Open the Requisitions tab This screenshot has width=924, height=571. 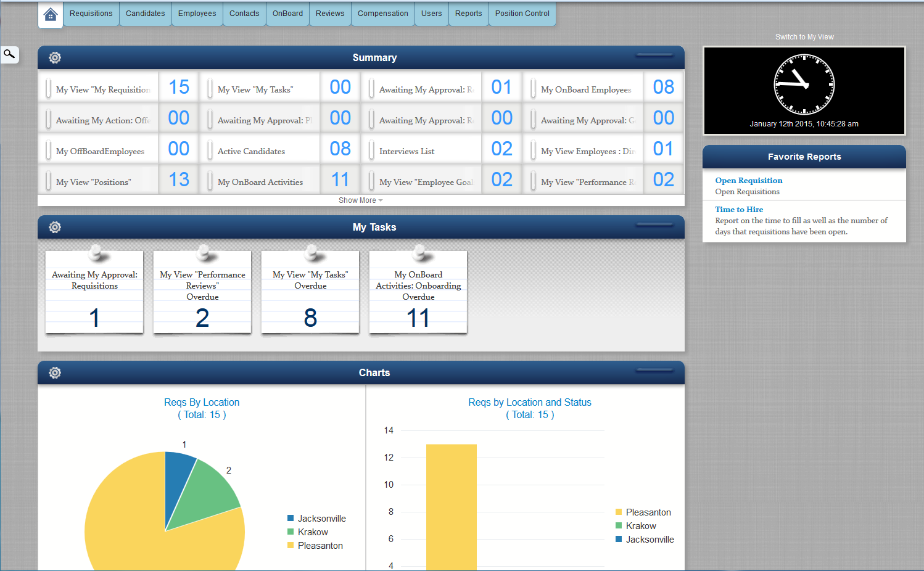tap(91, 14)
